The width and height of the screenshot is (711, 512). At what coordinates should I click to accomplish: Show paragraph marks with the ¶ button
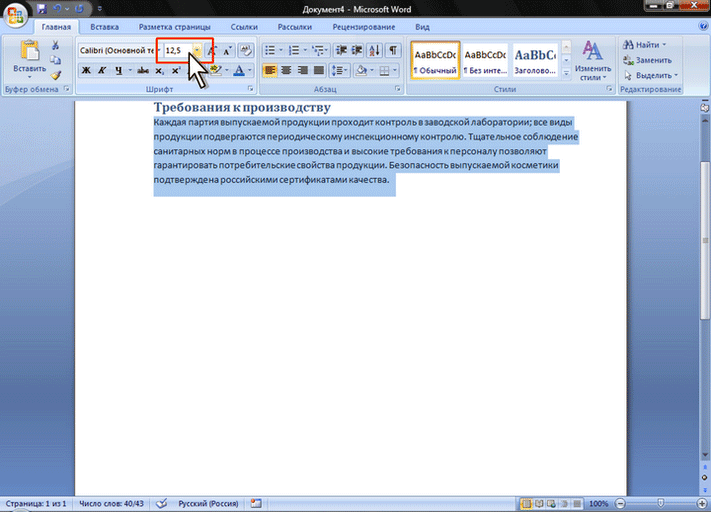[393, 50]
